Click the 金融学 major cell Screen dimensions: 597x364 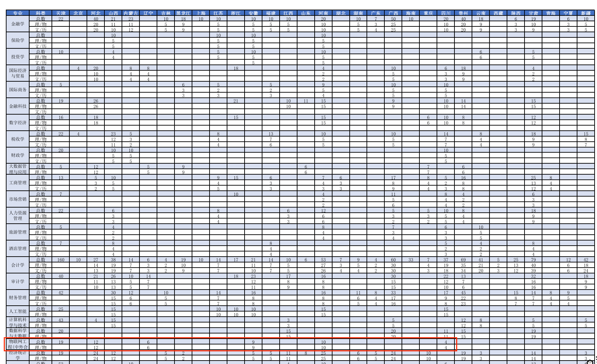pyautogui.click(x=18, y=24)
